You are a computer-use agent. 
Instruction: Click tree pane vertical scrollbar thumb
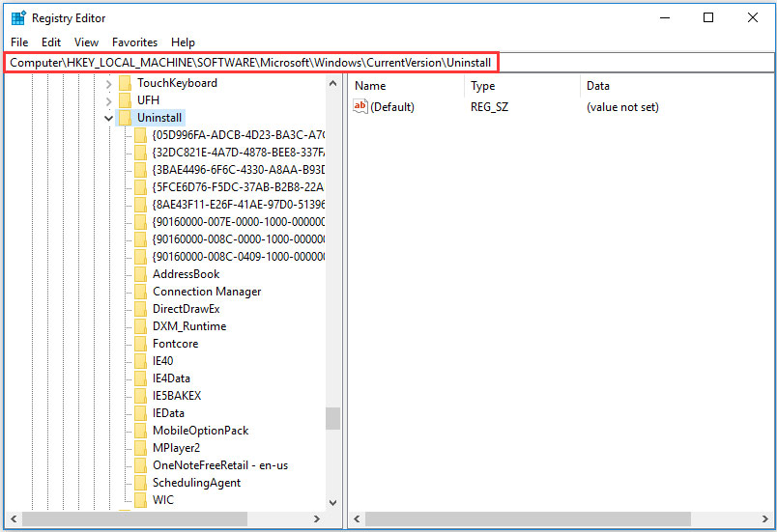click(x=333, y=418)
